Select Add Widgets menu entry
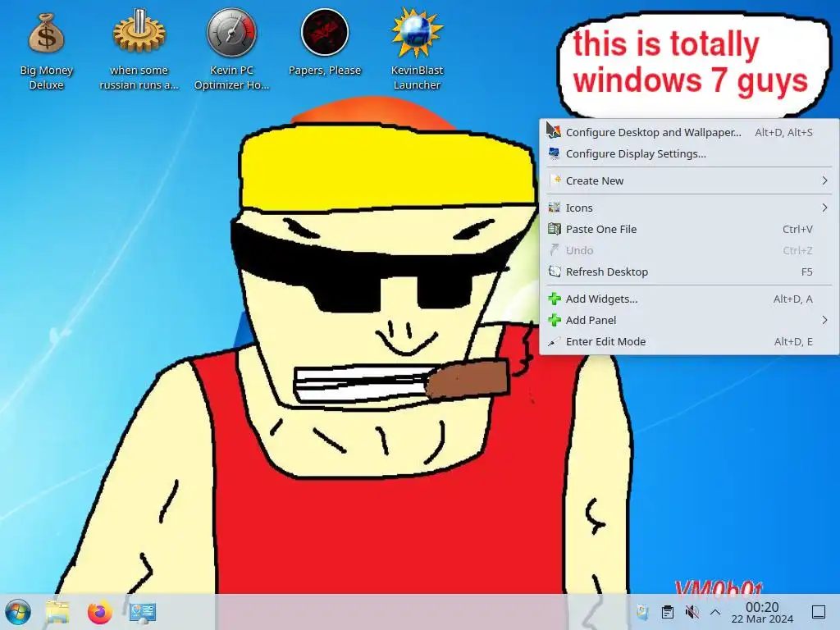This screenshot has width=840, height=630. coord(689,299)
